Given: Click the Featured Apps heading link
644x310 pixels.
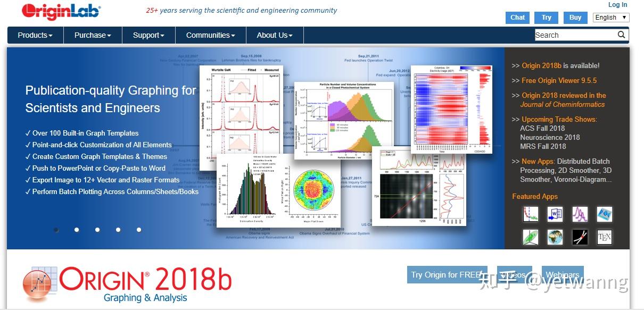Looking at the screenshot, I should (535, 196).
